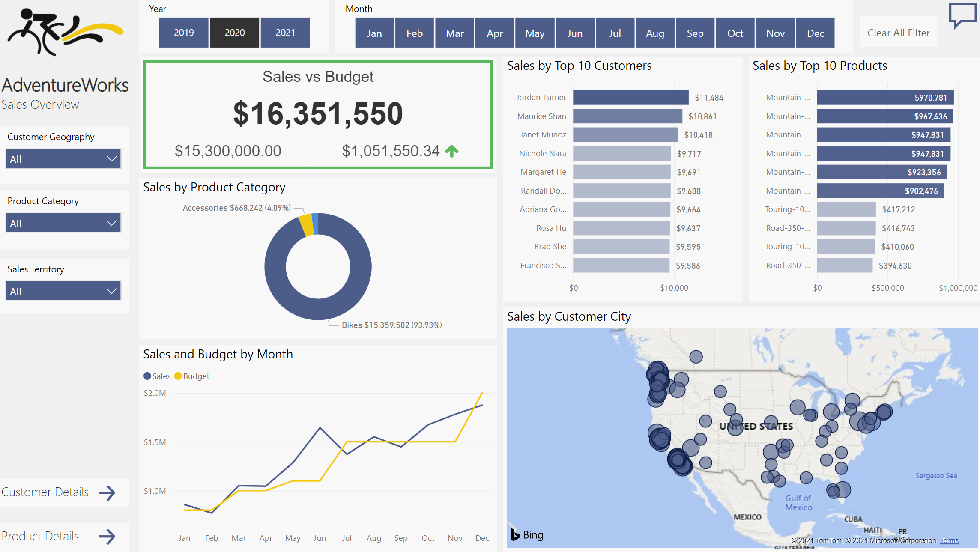Click the $16,351,550 total sales figure
Screen dimensions: 980x552
(x=318, y=113)
